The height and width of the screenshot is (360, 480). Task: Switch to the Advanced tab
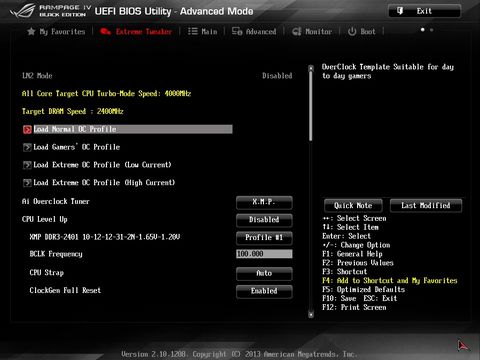click(x=254, y=32)
